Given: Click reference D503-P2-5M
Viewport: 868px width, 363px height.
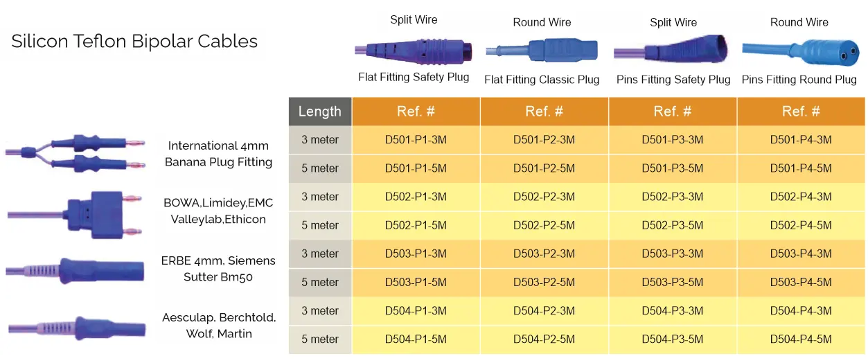Looking at the screenshot, I should click(544, 282).
